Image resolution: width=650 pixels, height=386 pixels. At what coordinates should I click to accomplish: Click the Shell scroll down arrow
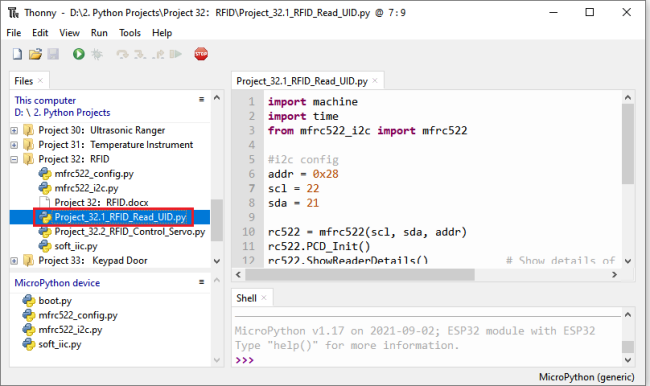click(x=628, y=360)
